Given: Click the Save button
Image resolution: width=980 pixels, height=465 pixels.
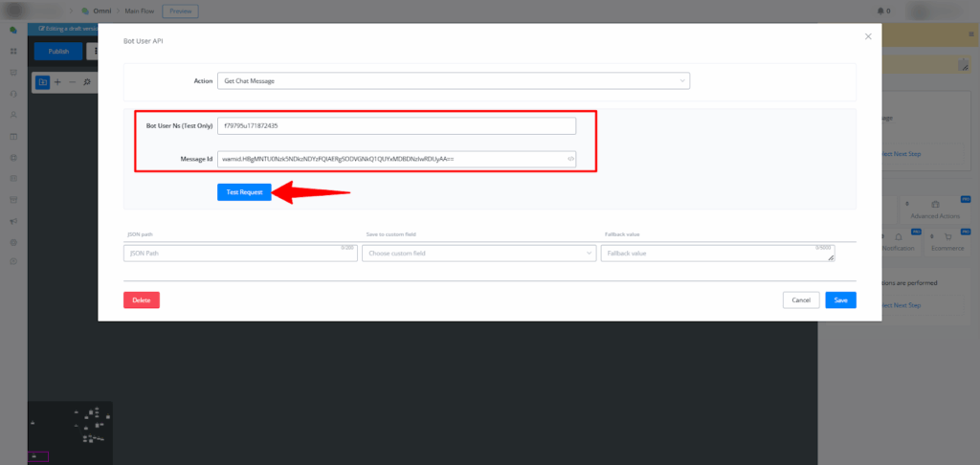Looking at the screenshot, I should (x=840, y=299).
